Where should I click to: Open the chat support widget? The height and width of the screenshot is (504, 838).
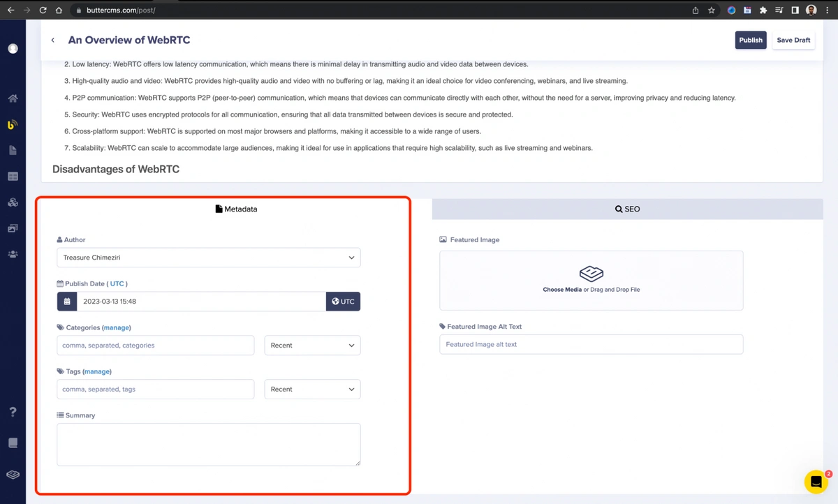(x=815, y=482)
